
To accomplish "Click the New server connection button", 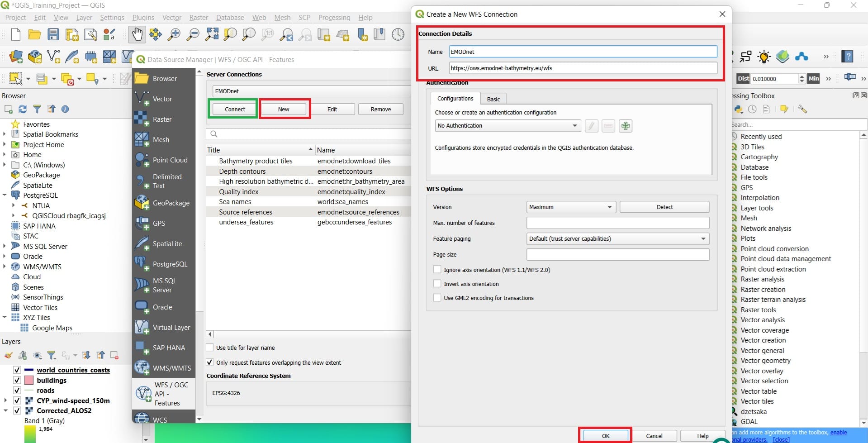I will [284, 109].
